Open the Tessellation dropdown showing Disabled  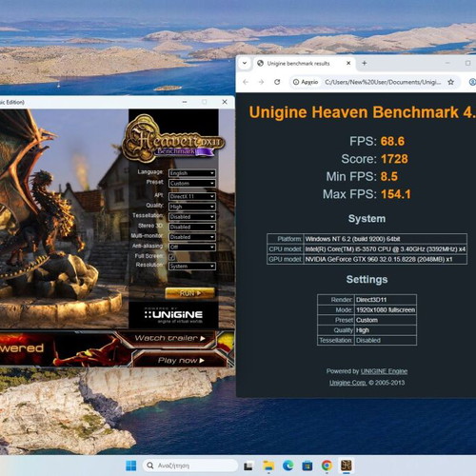(192, 217)
